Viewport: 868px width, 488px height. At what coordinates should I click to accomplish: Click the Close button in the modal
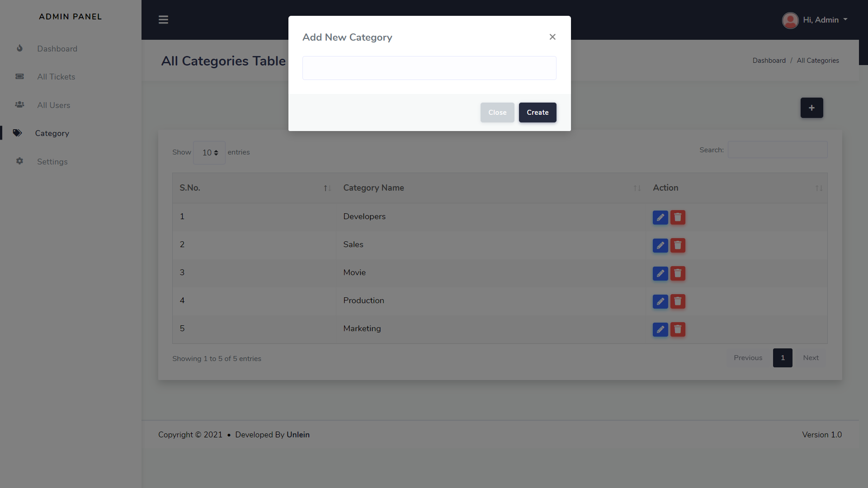pyautogui.click(x=497, y=113)
